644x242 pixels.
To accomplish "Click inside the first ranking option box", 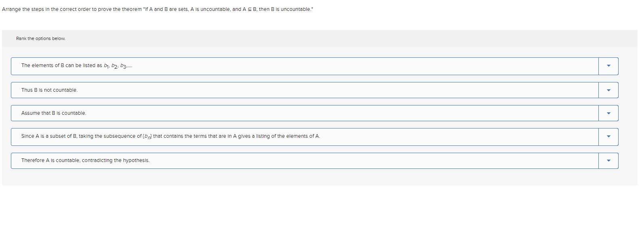I will pyautogui.click(x=282, y=66).
